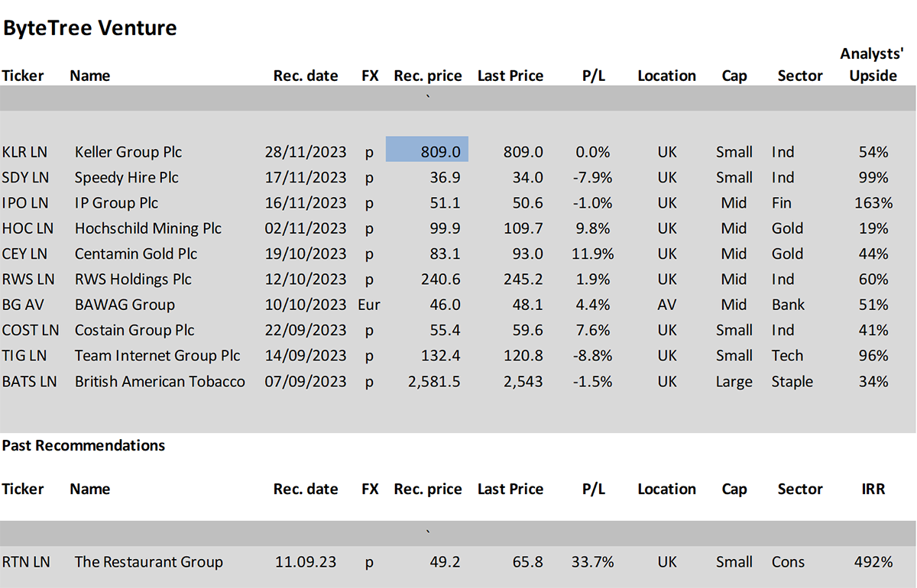Click Costain Group Plc name
The height and width of the screenshot is (588, 917).
click(x=134, y=330)
